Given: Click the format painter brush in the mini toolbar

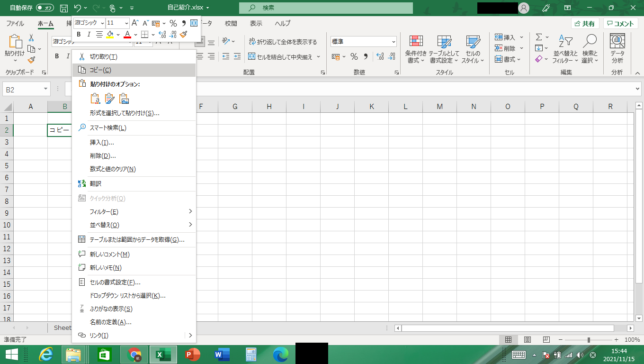Looking at the screenshot, I should pyautogui.click(x=184, y=34).
